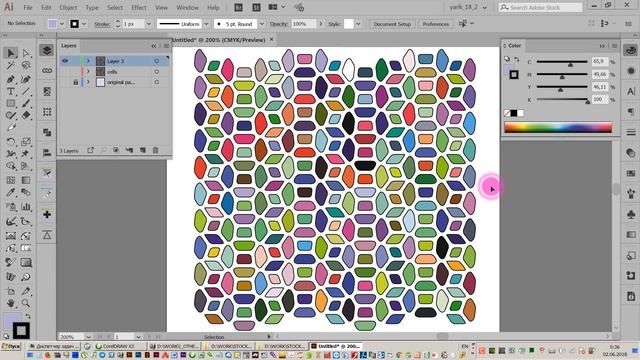This screenshot has width=640, height=360.
Task: Choose the Rotate tool
Action: [11, 142]
